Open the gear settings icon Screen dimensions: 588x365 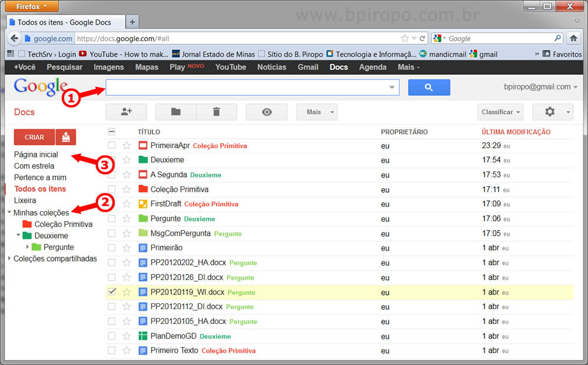550,112
